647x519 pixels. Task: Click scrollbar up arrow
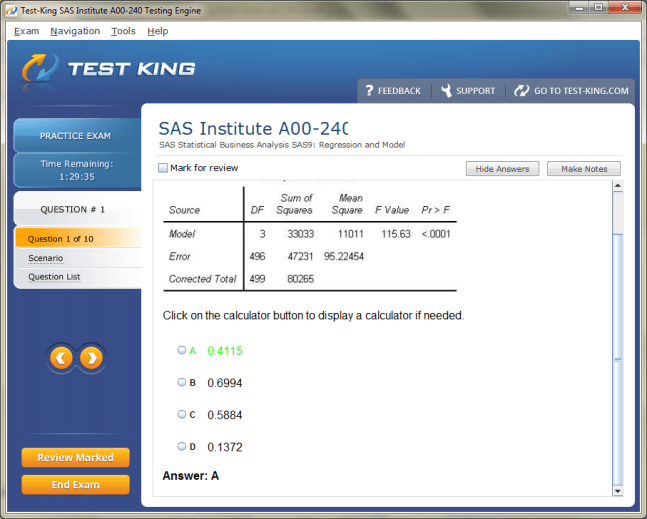618,186
